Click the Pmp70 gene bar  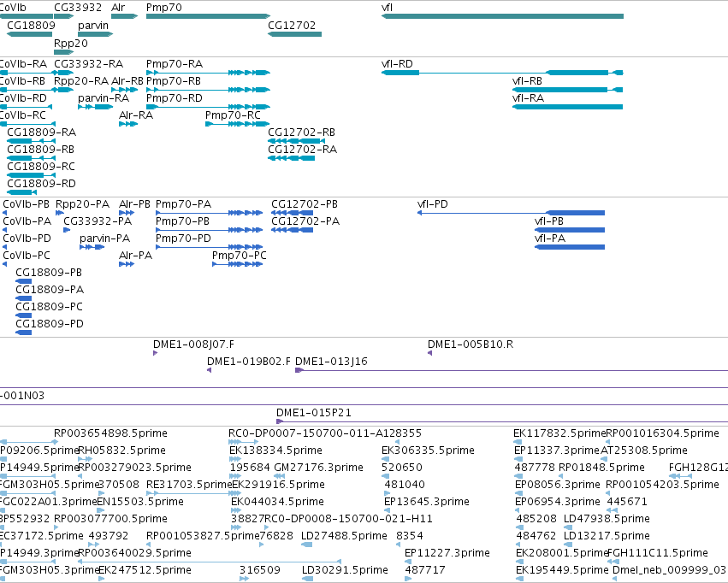click(x=208, y=16)
